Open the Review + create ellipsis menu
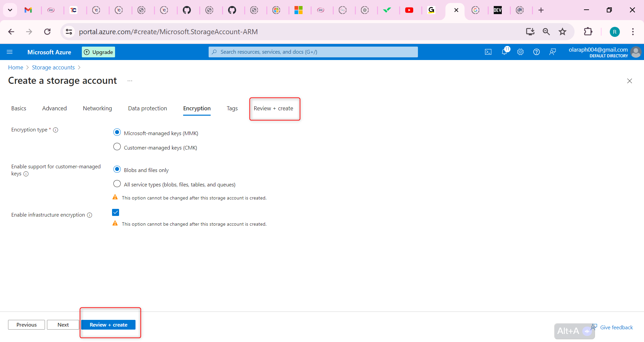Viewport: 644px width, 342px height. (130, 80)
